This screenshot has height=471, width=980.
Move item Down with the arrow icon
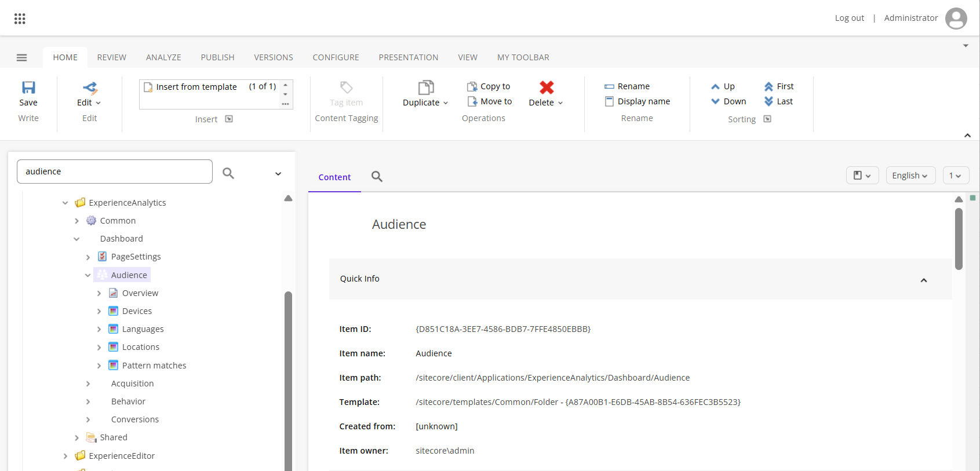tap(715, 101)
